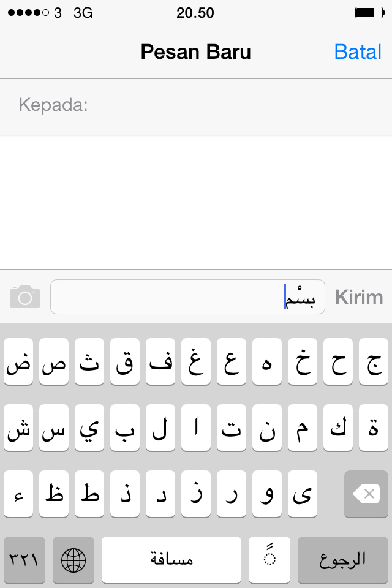This screenshot has height=588, width=392.
Task: Type the letter ب key
Action: point(125,428)
